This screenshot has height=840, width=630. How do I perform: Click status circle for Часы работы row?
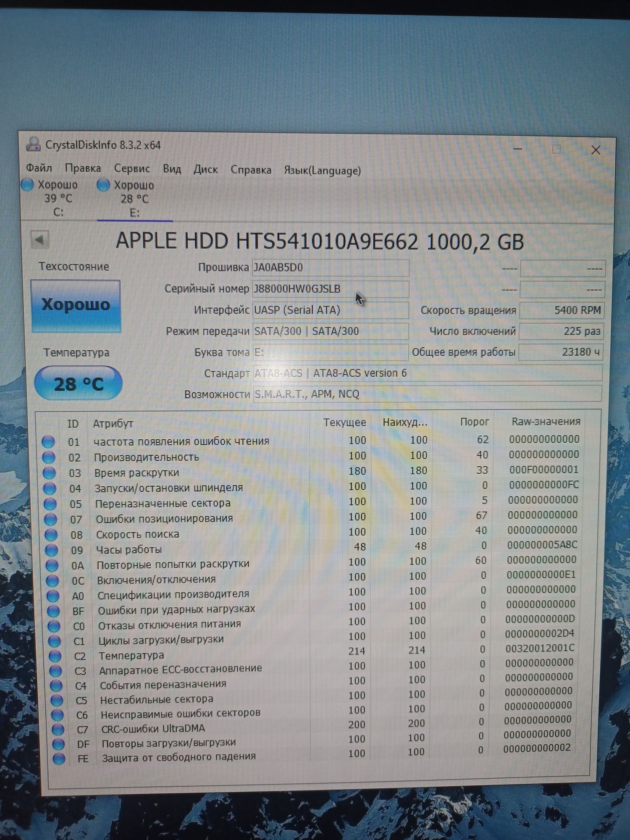tap(51, 550)
